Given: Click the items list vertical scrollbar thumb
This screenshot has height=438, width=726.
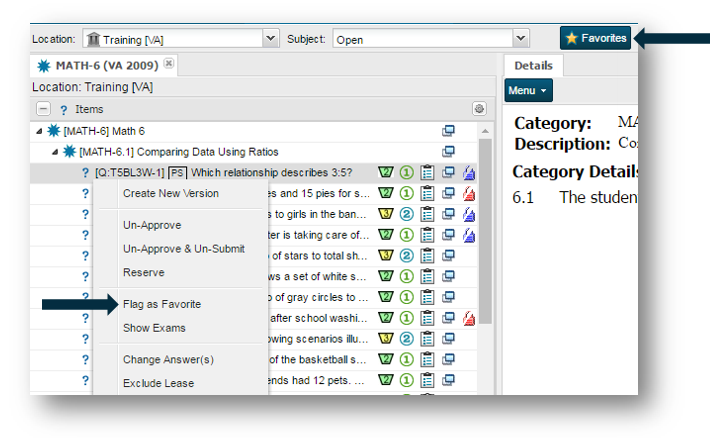Looking at the screenshot, I should (x=485, y=232).
